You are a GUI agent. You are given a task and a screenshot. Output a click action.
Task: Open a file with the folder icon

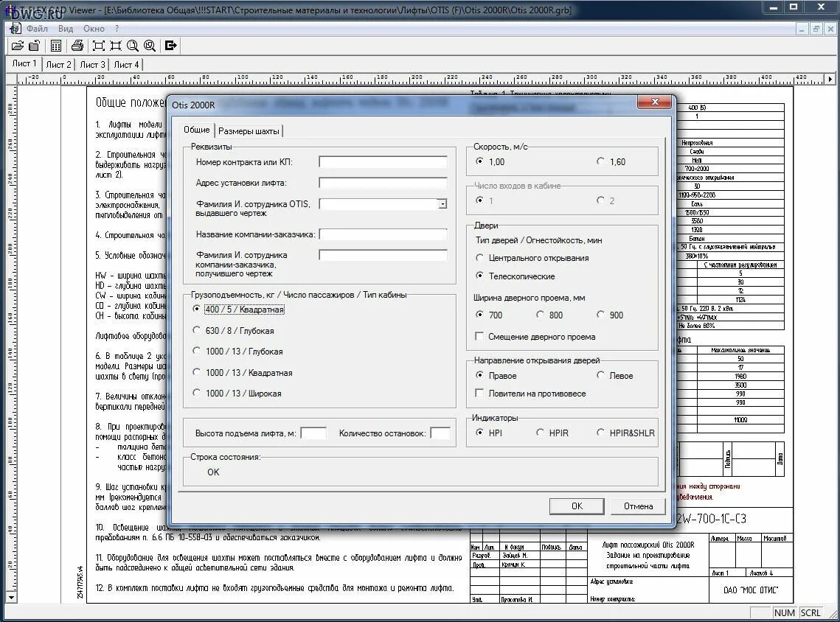pyautogui.click(x=17, y=46)
